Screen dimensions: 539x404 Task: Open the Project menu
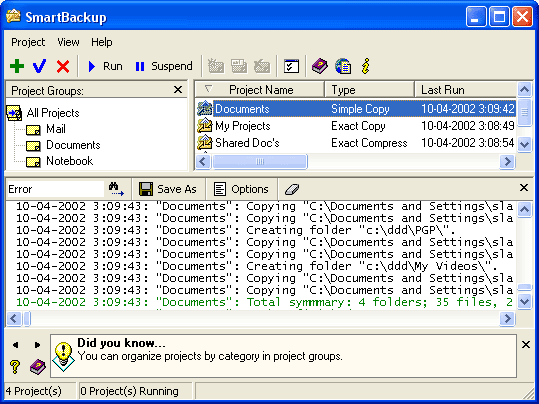click(28, 42)
